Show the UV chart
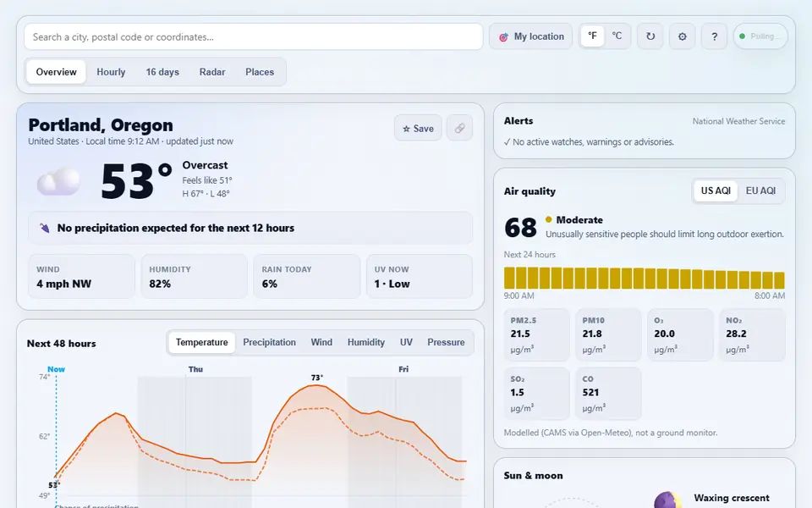812x508 pixels. (406, 342)
